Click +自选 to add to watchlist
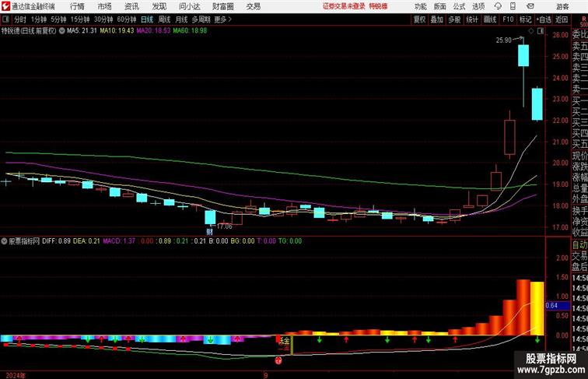Viewport: 588px width, 379px height. click(544, 19)
